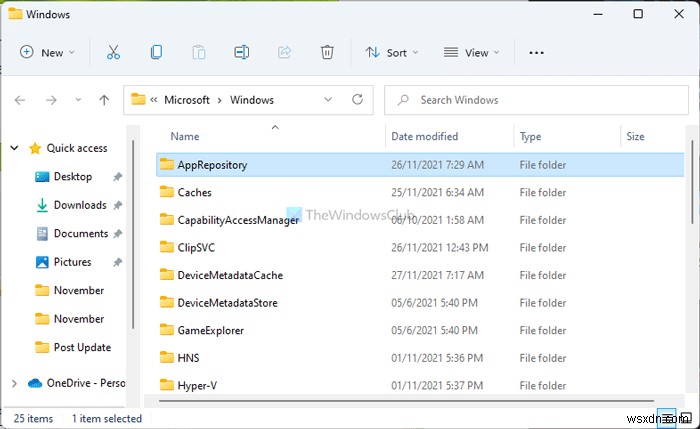Open the Sort dropdown menu

coord(392,52)
